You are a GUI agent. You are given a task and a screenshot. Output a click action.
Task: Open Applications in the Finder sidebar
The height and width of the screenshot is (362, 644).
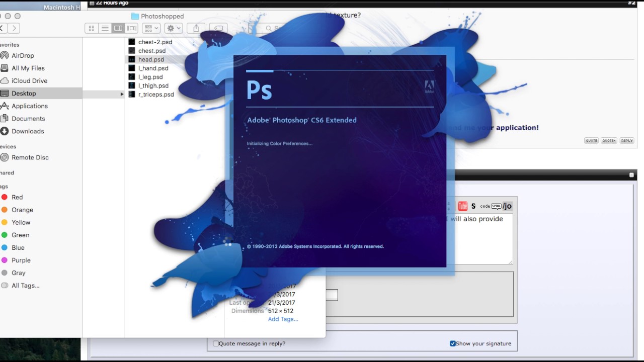click(x=29, y=106)
